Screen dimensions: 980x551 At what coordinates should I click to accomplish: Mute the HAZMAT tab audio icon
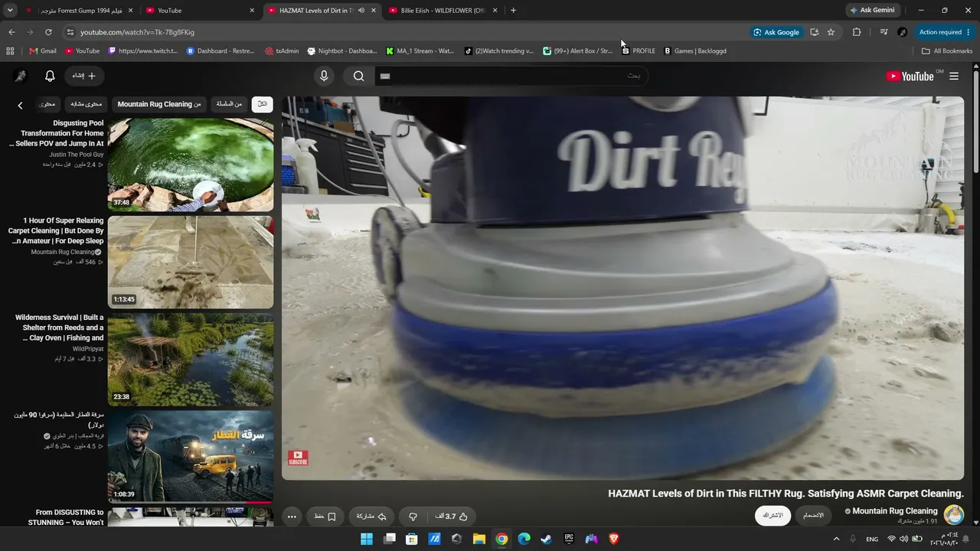361,11
